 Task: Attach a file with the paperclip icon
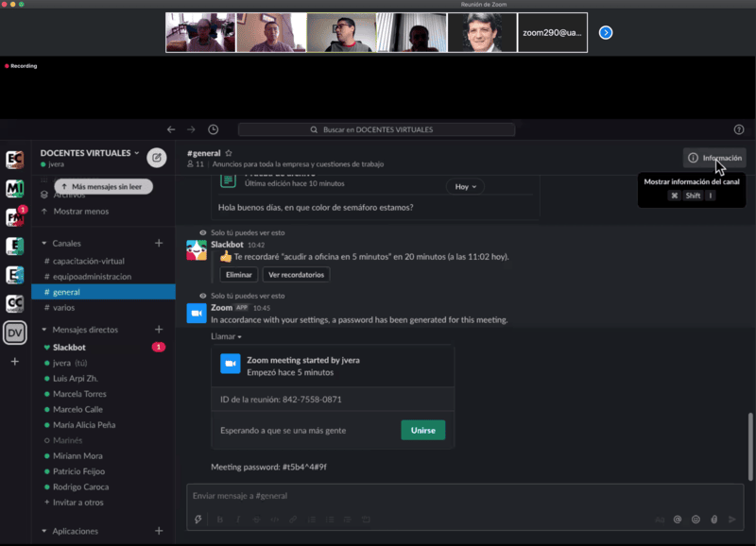click(x=714, y=520)
